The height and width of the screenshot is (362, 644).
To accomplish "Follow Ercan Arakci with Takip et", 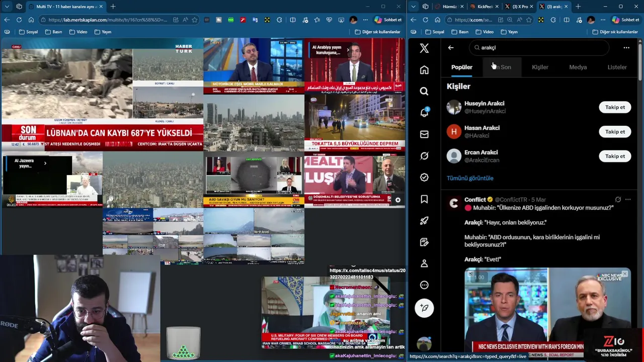I will point(615,156).
